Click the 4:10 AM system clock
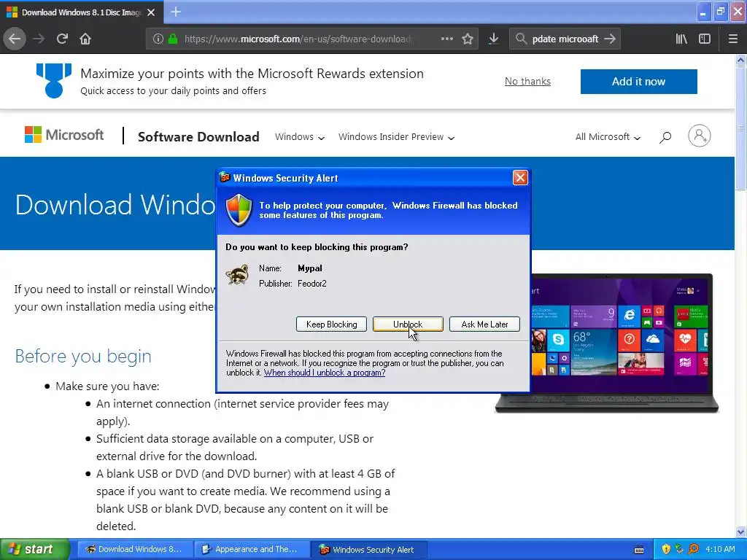This screenshot has height=560, width=747. click(x=720, y=549)
